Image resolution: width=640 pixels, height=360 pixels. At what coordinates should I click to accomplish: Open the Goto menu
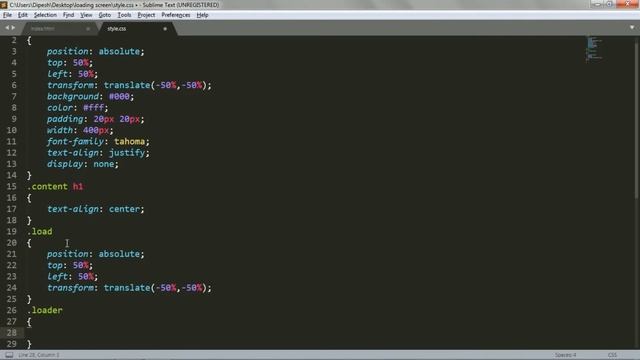[104, 15]
